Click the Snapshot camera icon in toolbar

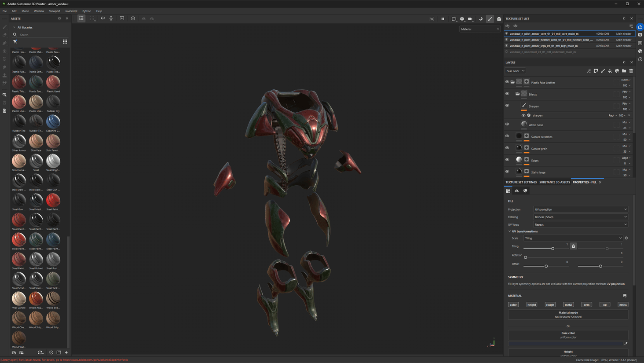coord(499,18)
